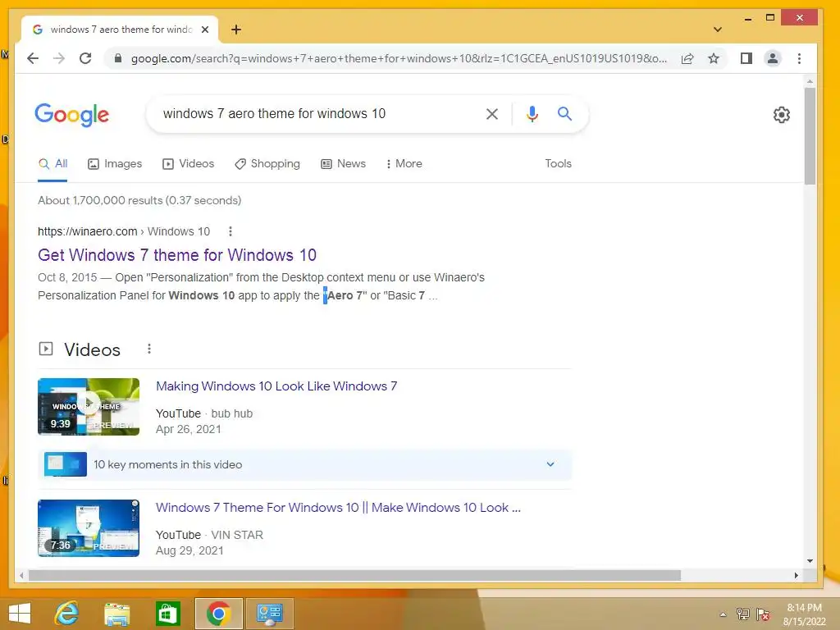Reload the current page
The height and width of the screenshot is (630, 840).
[85, 58]
